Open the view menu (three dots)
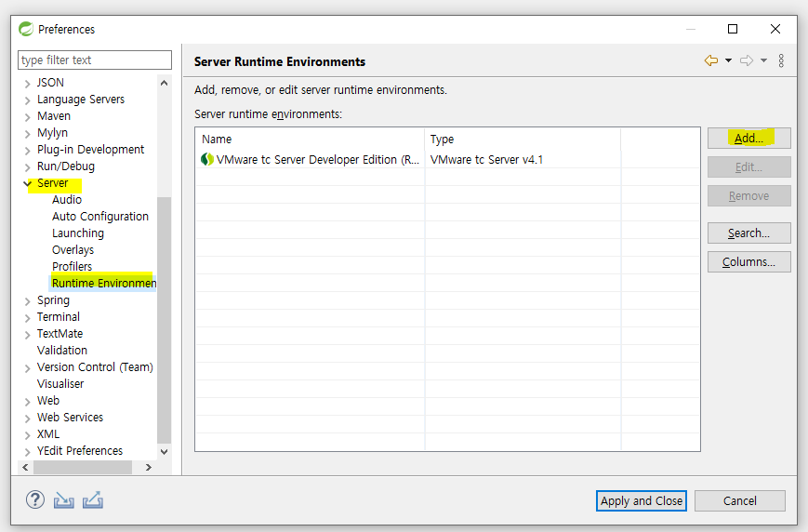 [781, 61]
